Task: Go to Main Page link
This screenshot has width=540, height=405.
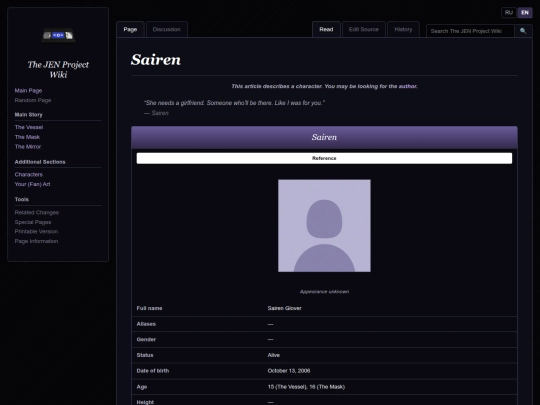Action: pos(28,91)
